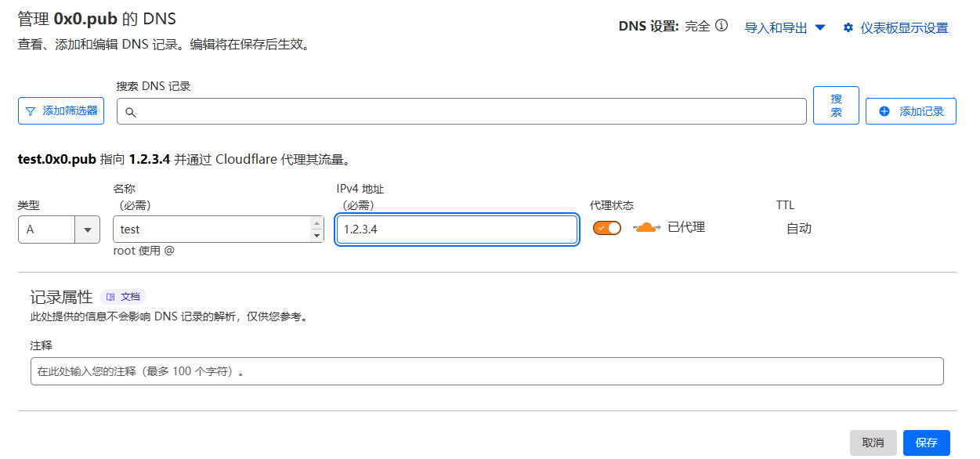Click the name field down stepper arrow
This screenshot has width=980, height=459.
(316, 236)
